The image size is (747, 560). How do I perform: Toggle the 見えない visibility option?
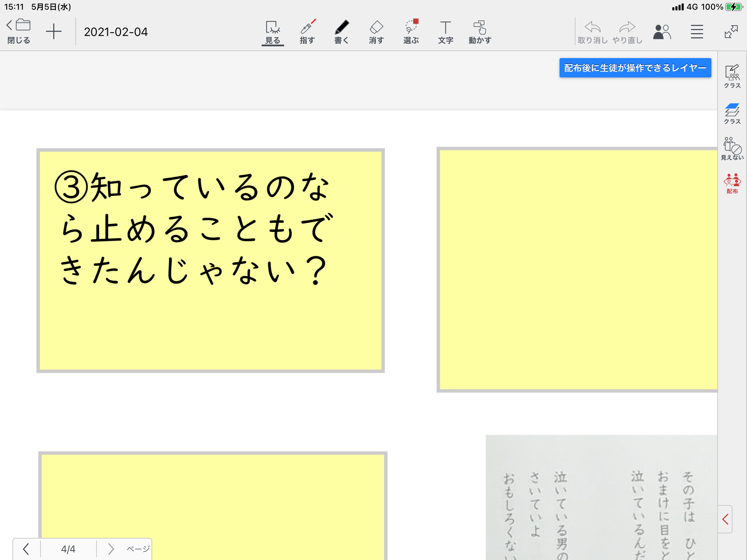coord(732,149)
